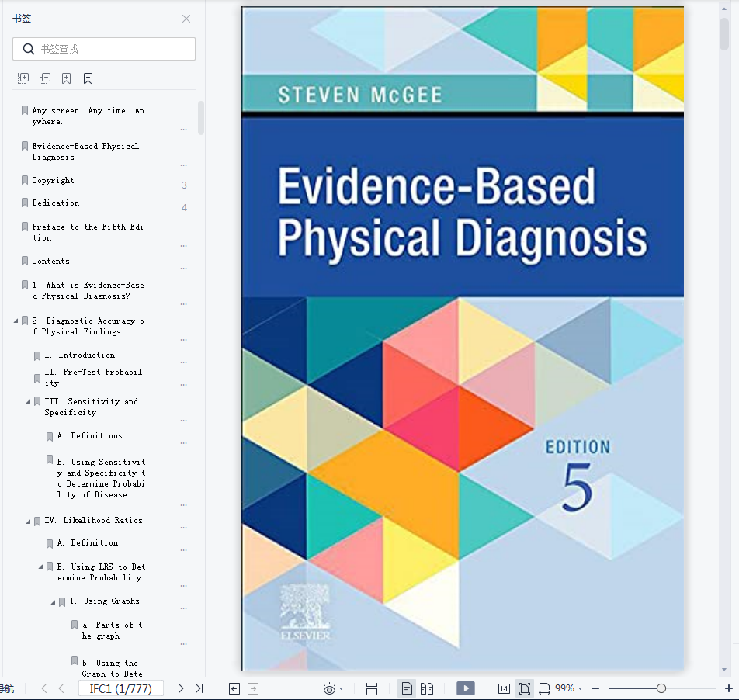
Task: Go to the previous page
Action: 61,688
